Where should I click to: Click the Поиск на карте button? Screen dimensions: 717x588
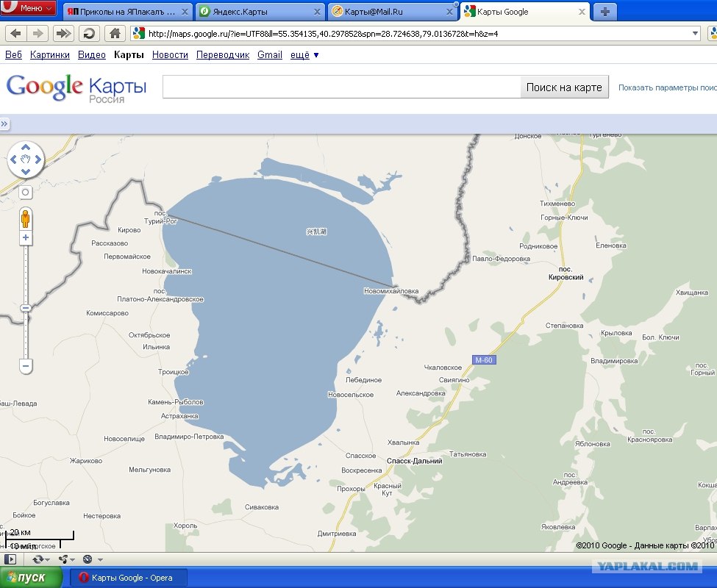[x=564, y=87]
